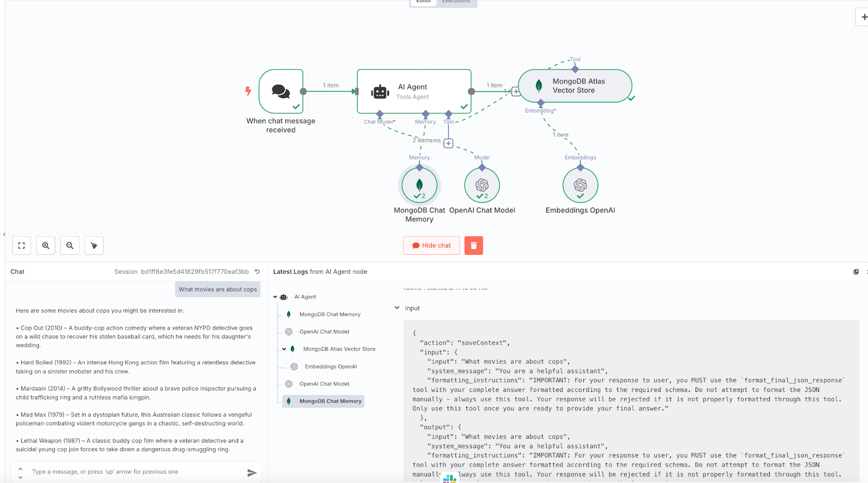The height and width of the screenshot is (483, 868).
Task: Select highlighted MongoDB Chat Memory log entry
Action: [x=330, y=401]
